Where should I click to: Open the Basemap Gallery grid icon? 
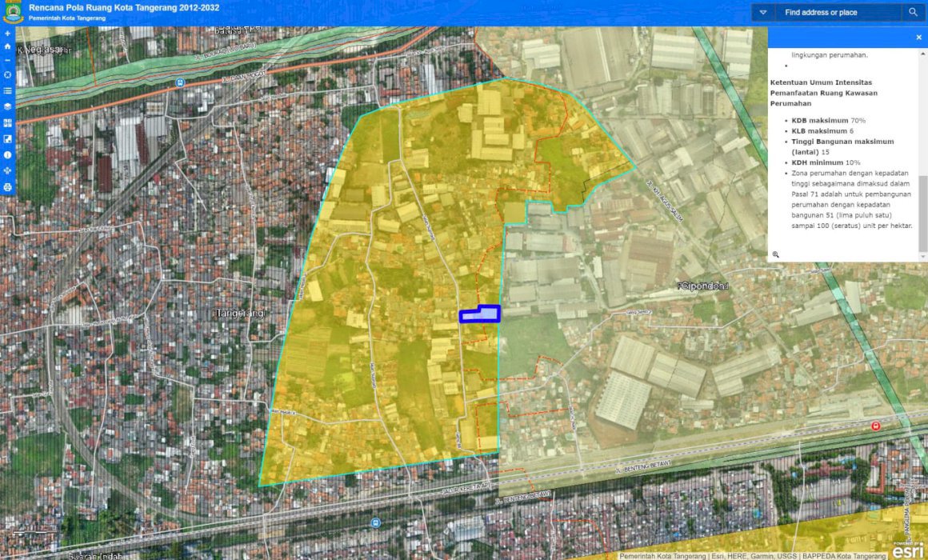8,123
